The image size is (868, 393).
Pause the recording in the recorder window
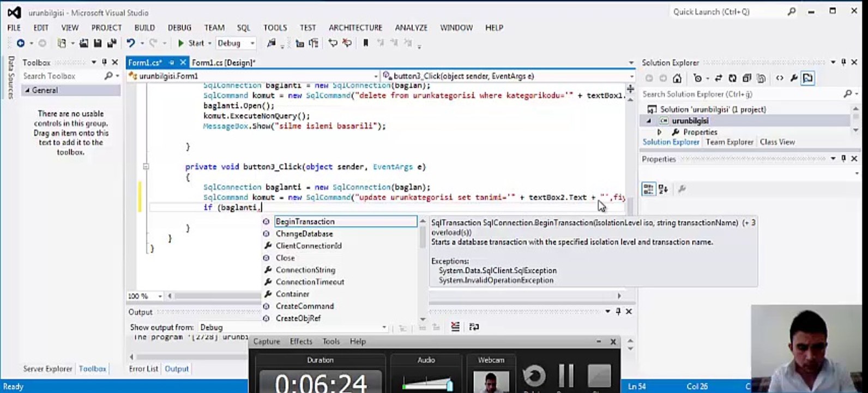tap(566, 377)
